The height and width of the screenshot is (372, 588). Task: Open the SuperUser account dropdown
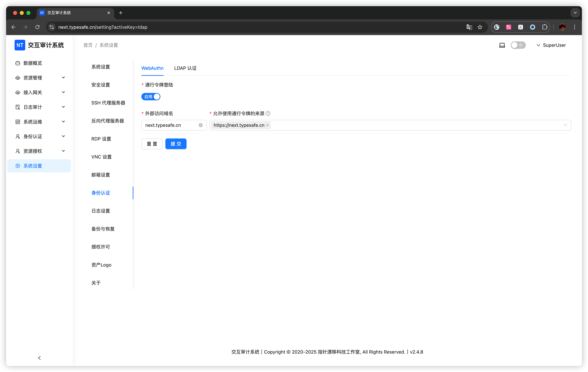[x=551, y=45]
